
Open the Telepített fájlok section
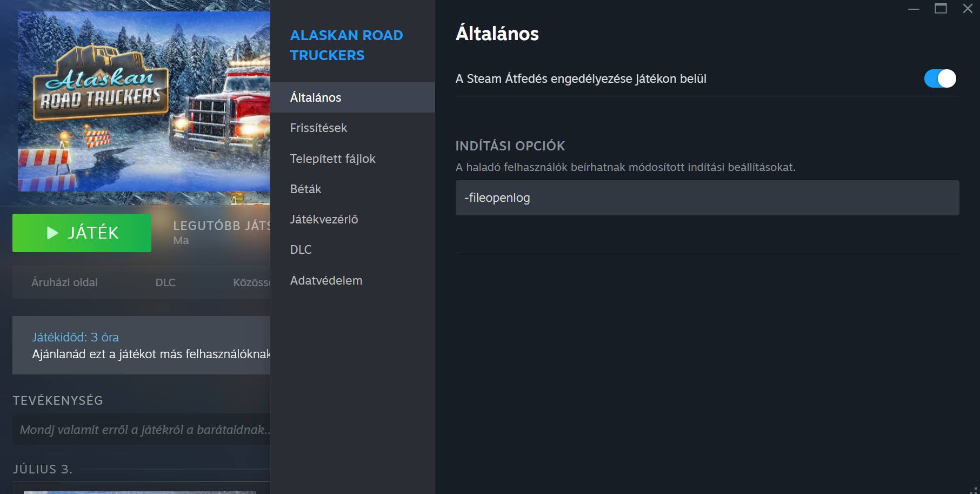point(332,159)
